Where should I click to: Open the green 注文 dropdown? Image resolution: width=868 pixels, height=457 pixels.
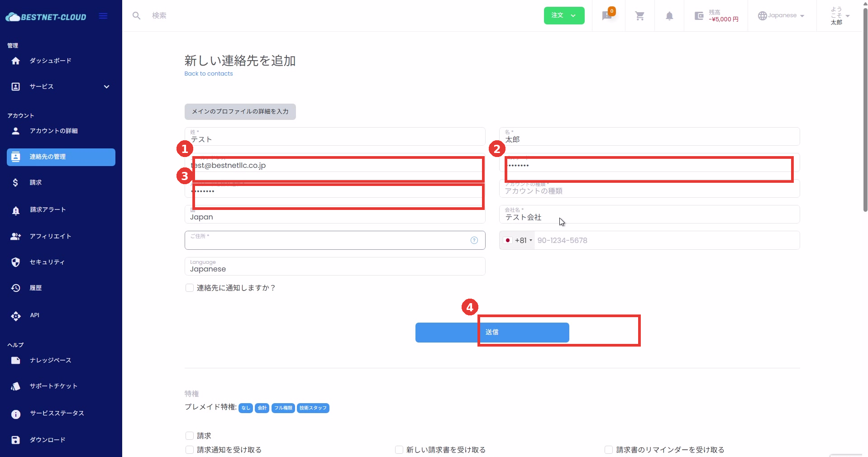click(x=564, y=15)
